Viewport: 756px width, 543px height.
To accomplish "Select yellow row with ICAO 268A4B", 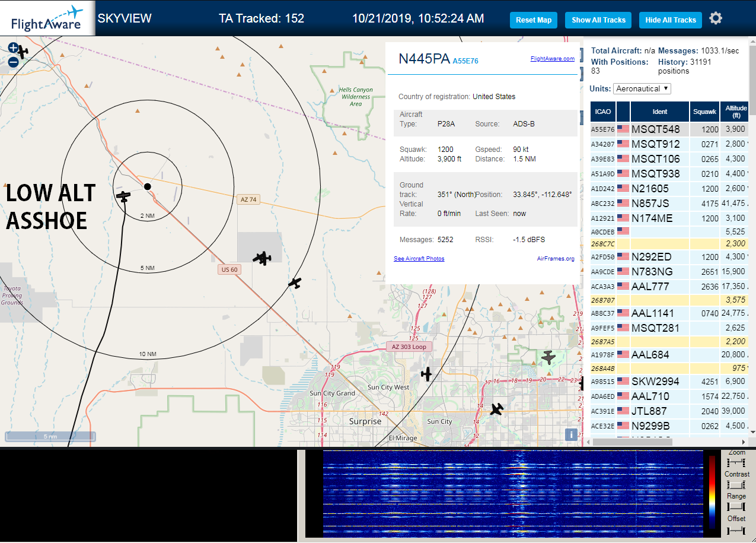I will 669,368.
